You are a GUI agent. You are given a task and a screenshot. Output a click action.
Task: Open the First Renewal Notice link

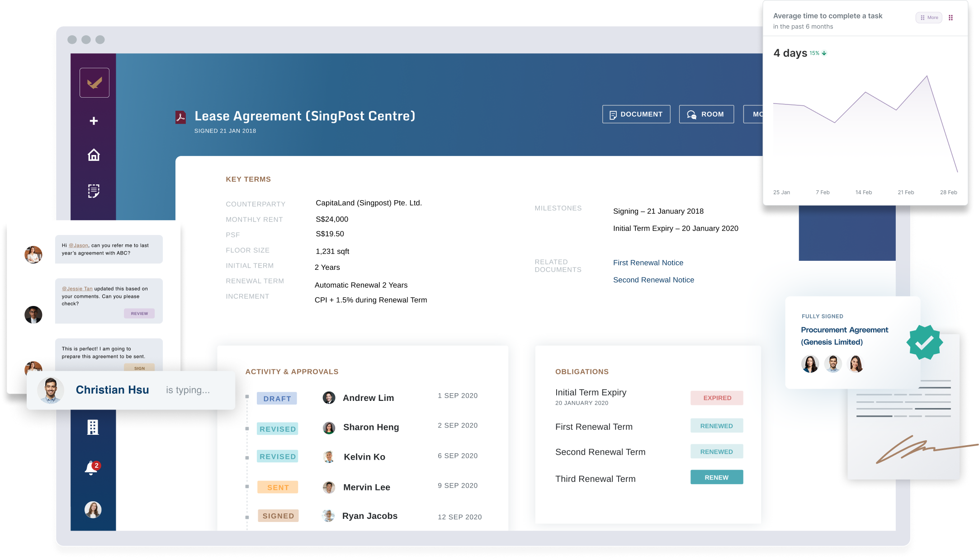pyautogui.click(x=648, y=262)
